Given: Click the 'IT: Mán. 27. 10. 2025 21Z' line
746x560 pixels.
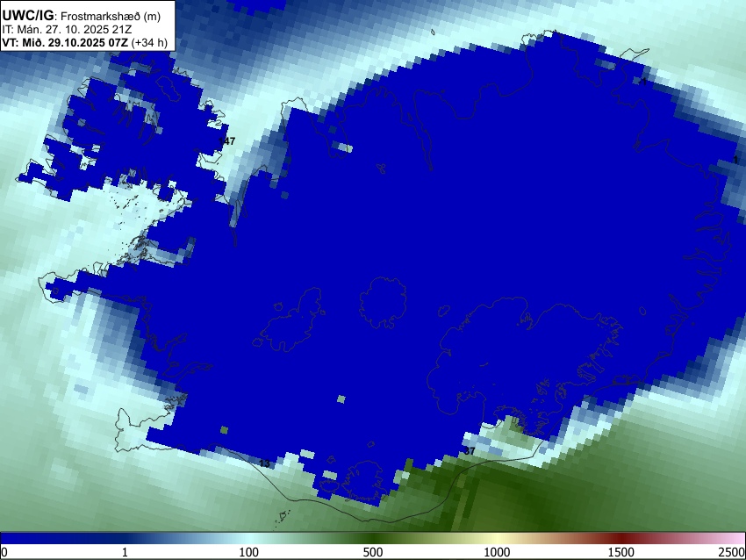Looking at the screenshot, I should (67, 30).
